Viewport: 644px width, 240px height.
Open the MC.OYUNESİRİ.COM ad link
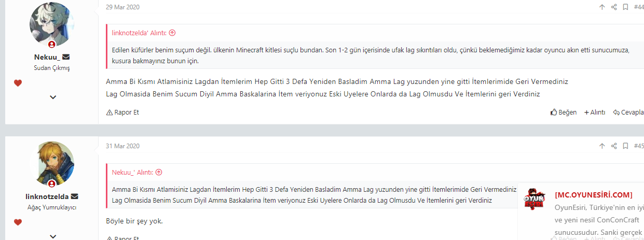pyautogui.click(x=594, y=195)
